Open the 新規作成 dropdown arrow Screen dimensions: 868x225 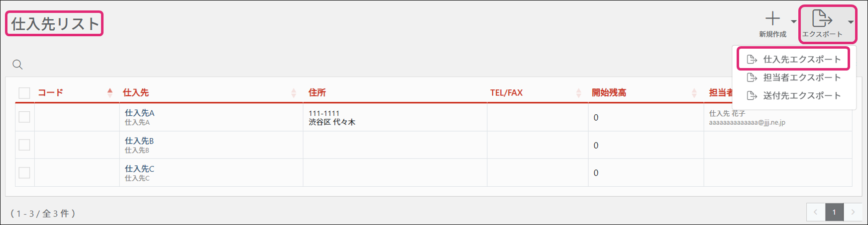point(793,21)
